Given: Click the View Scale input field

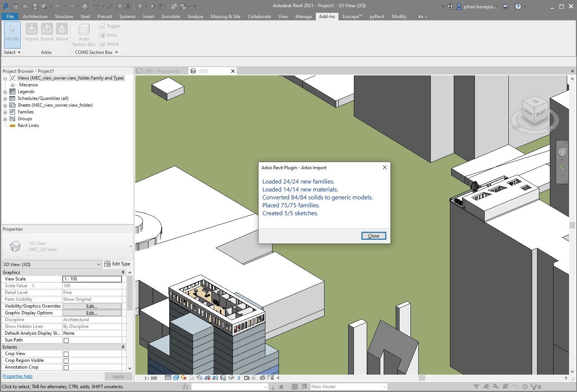Looking at the screenshot, I should (92, 279).
